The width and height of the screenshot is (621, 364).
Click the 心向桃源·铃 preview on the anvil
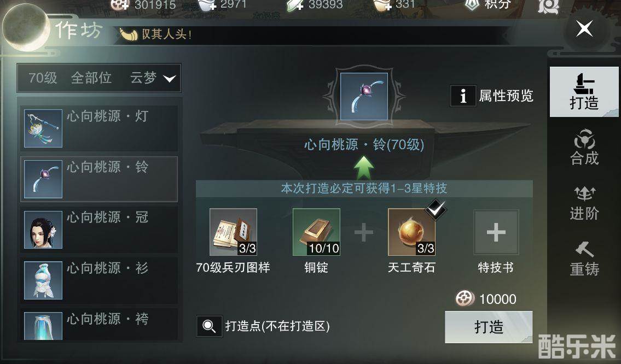tap(364, 96)
